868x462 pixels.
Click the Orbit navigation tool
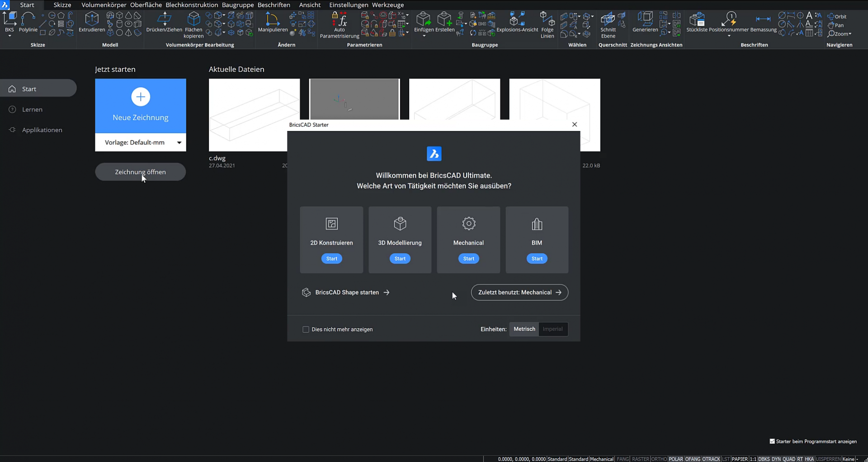pyautogui.click(x=837, y=16)
